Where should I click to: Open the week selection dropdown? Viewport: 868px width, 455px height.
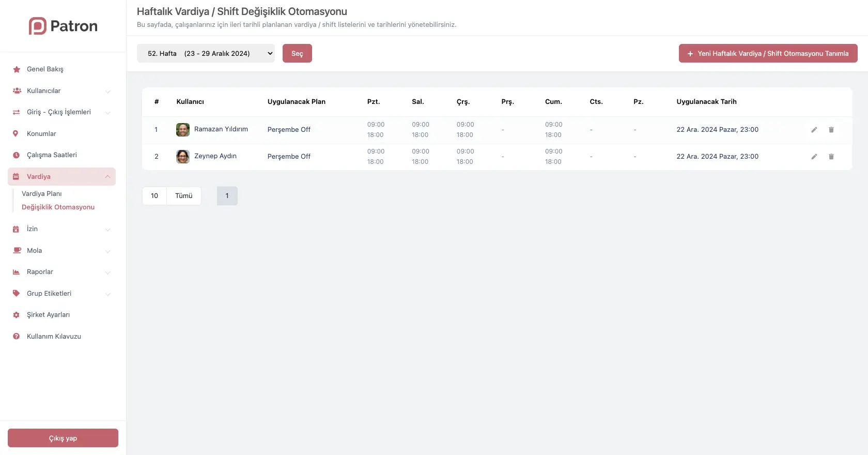(x=206, y=53)
